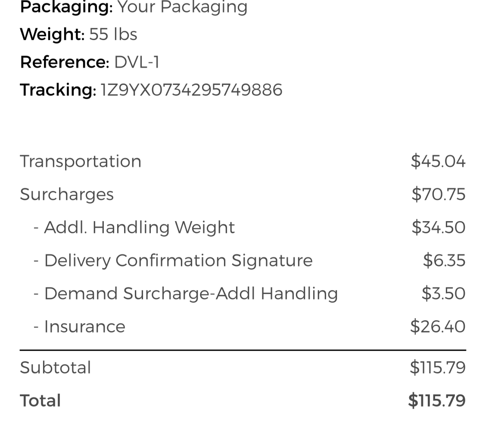
Task: Click the tracking number 1Z9YX0734295749886
Action: (191, 90)
